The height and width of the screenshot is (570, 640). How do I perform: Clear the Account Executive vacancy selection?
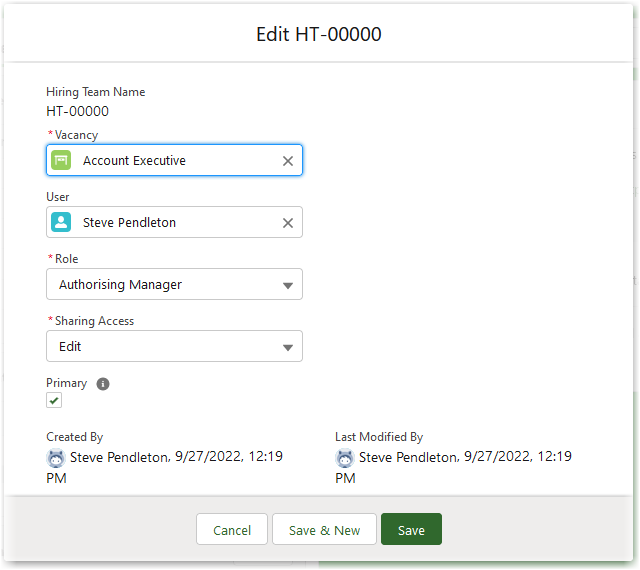(288, 161)
